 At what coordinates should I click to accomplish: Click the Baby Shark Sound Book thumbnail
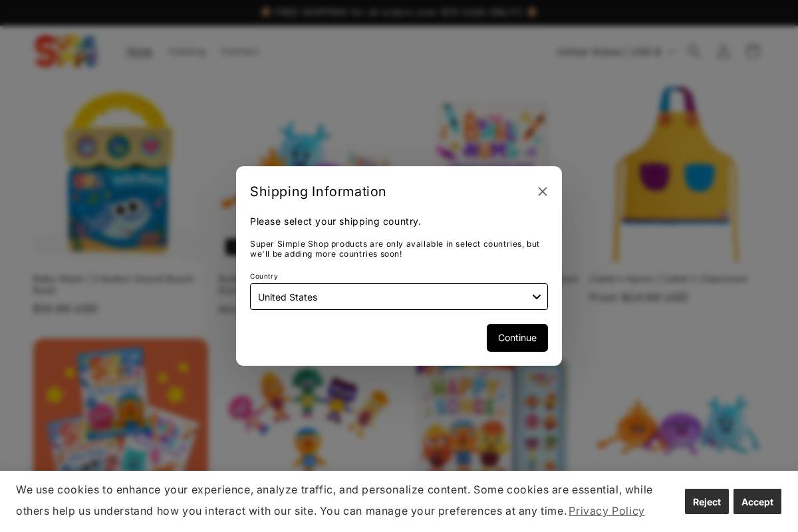click(120, 172)
